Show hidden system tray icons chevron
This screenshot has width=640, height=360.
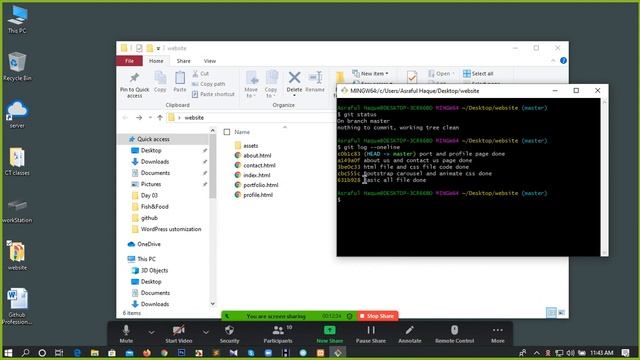point(536,353)
